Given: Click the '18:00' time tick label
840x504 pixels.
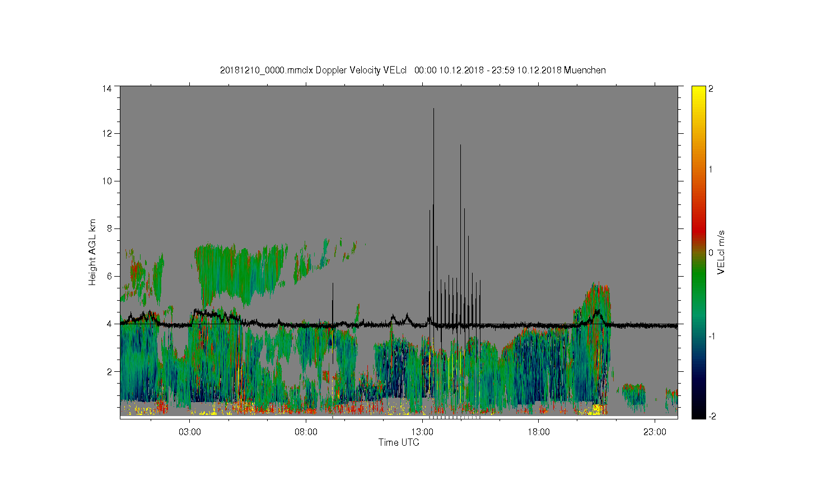Looking at the screenshot, I should coord(539,432).
